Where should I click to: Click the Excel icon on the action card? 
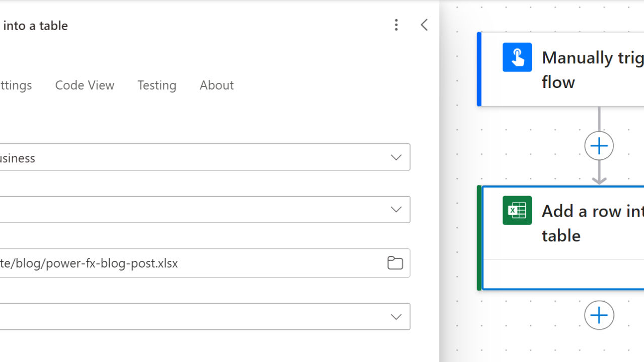[x=517, y=210]
